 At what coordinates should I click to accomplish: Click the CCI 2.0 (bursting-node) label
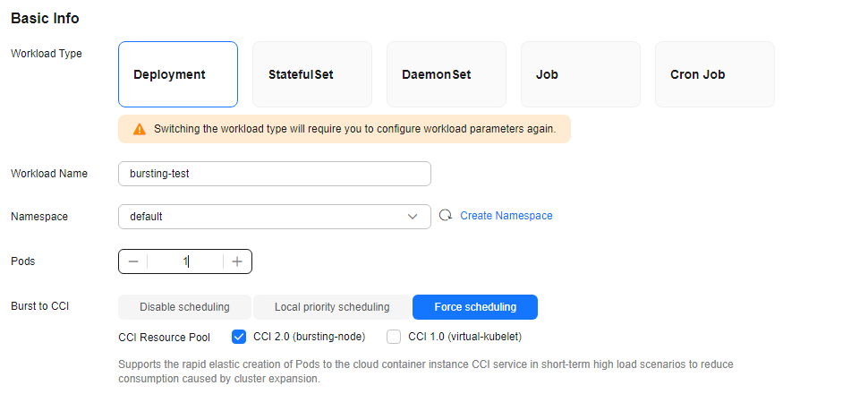310,337
